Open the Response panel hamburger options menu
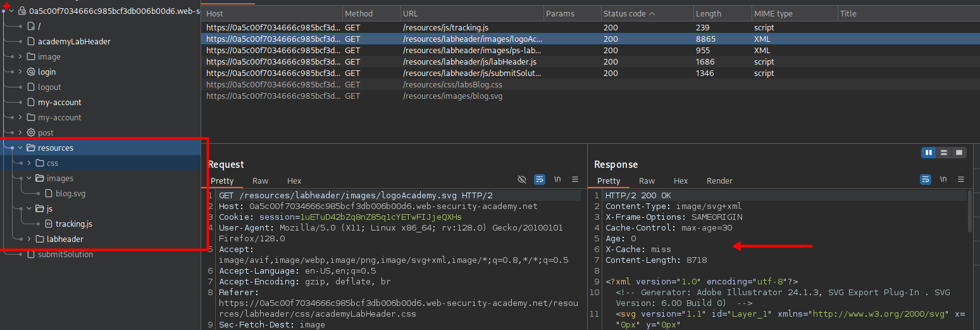This screenshot has height=330, width=980. pos(961,180)
